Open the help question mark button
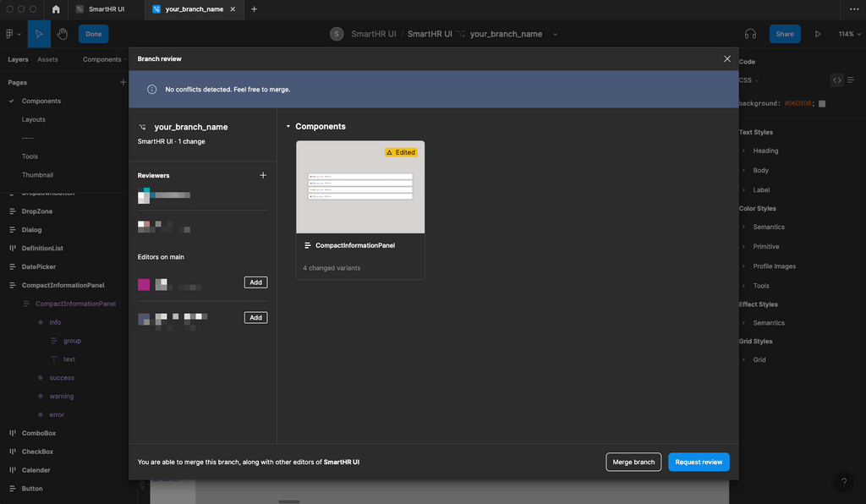The height and width of the screenshot is (504, 866). [843, 482]
